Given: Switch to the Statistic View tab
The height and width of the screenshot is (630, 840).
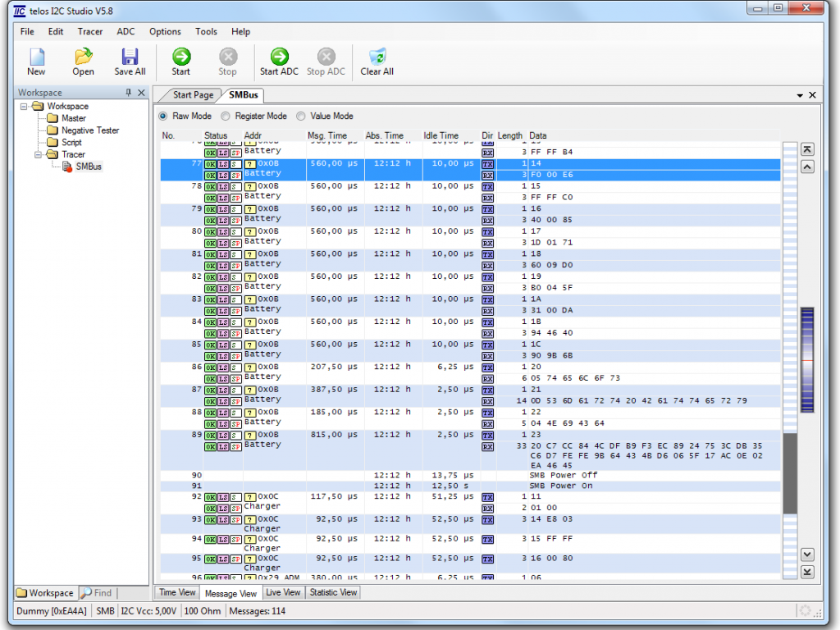Looking at the screenshot, I should [x=332, y=592].
